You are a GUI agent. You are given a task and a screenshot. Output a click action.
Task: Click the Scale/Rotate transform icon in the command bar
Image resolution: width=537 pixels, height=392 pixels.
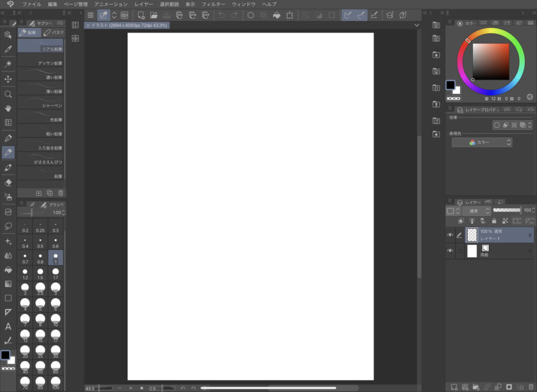pyautogui.click(x=289, y=15)
